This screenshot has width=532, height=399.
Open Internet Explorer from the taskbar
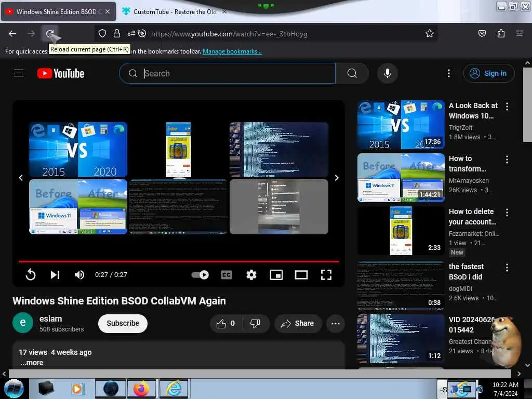tap(174, 389)
